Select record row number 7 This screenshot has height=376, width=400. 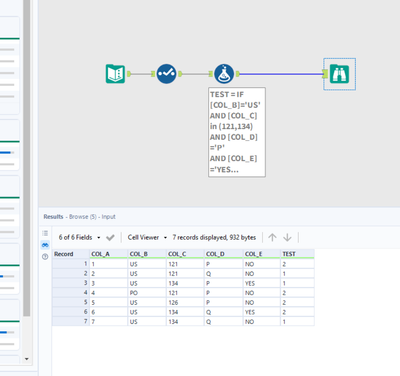[71, 321]
